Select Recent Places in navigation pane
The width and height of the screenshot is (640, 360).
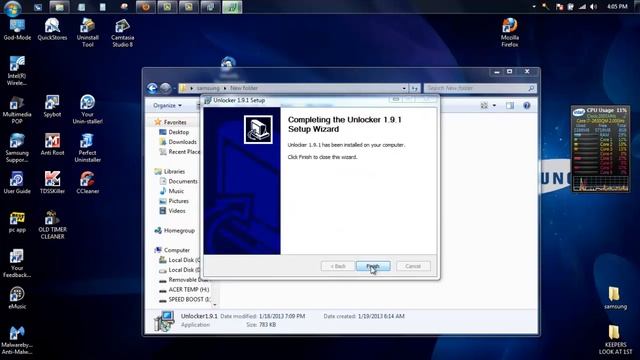point(180,151)
